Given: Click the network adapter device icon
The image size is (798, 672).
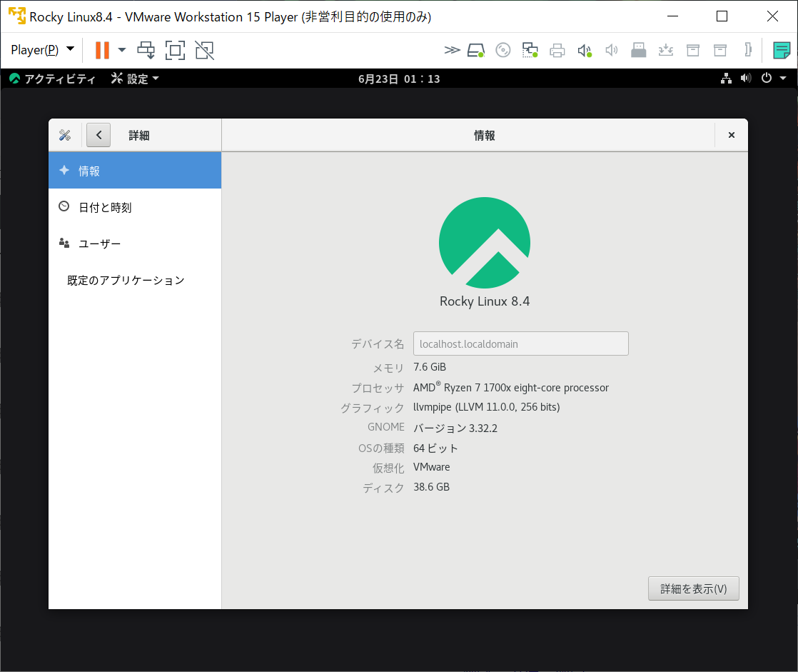Looking at the screenshot, I should coord(530,50).
